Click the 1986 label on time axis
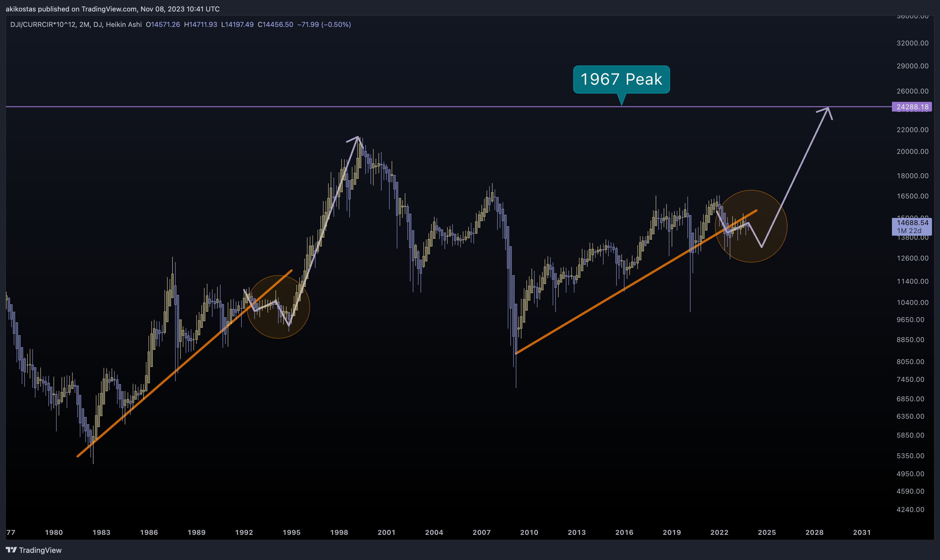This screenshot has width=940, height=560. (149, 533)
